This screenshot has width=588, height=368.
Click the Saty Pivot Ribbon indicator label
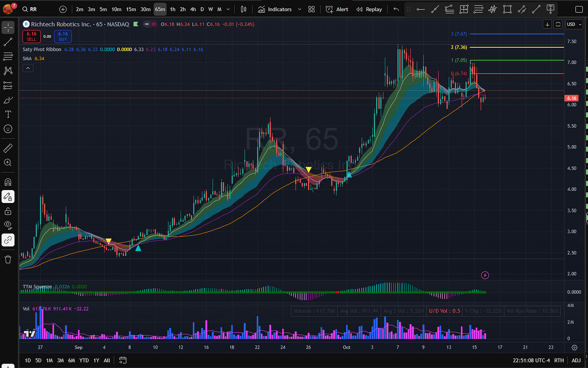(x=42, y=49)
